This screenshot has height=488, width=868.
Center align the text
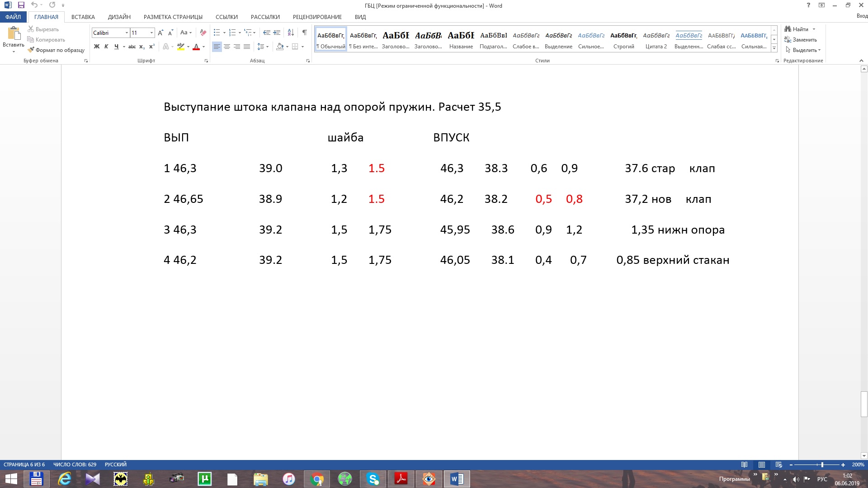point(227,47)
